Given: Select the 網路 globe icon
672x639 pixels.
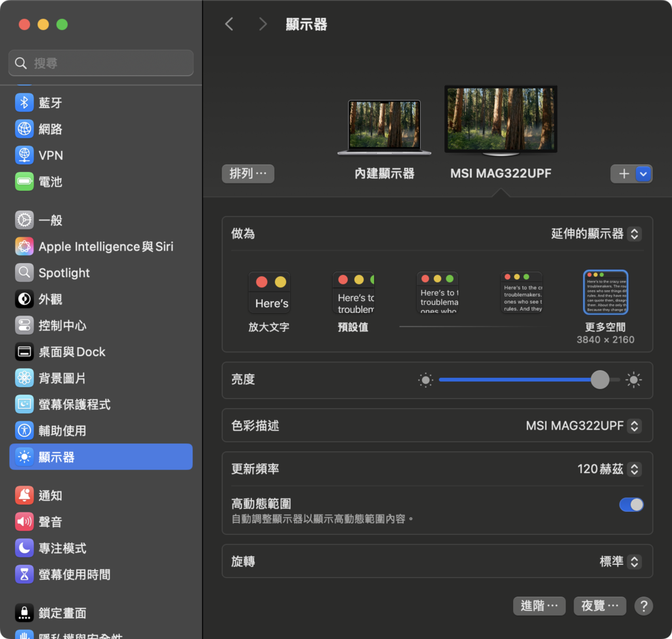Looking at the screenshot, I should (x=24, y=129).
